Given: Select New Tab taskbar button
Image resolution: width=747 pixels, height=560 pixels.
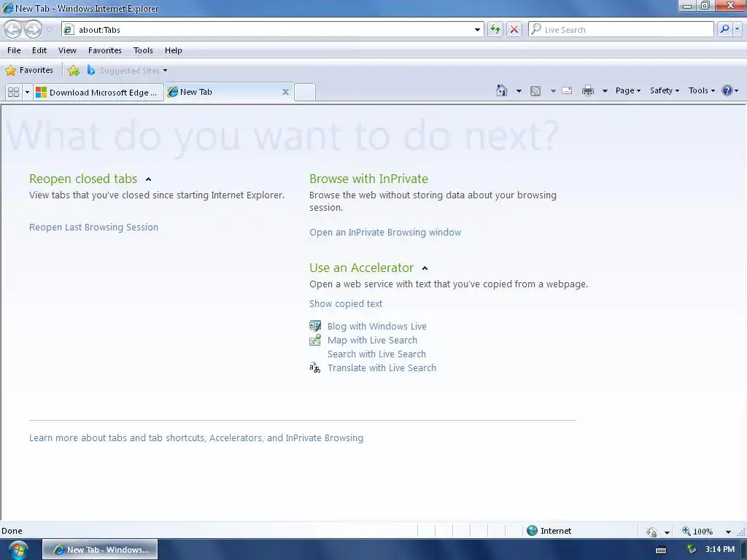Looking at the screenshot, I should click(100, 550).
